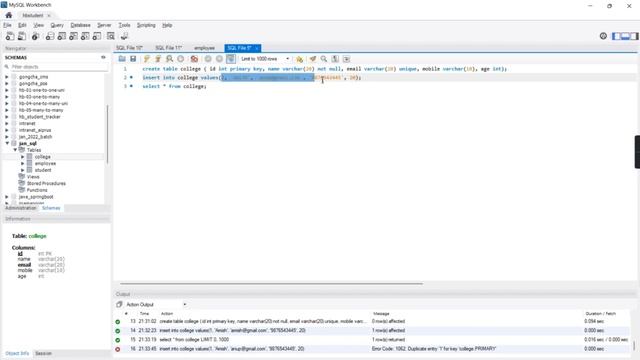
Task: Click the select * from college statement
Action: point(174,87)
